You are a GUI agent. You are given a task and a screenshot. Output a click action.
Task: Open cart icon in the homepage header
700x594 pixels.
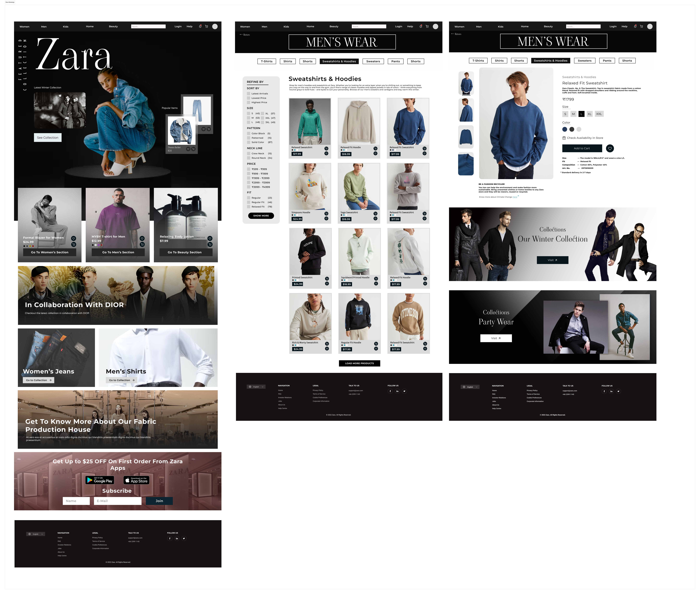(x=206, y=26)
